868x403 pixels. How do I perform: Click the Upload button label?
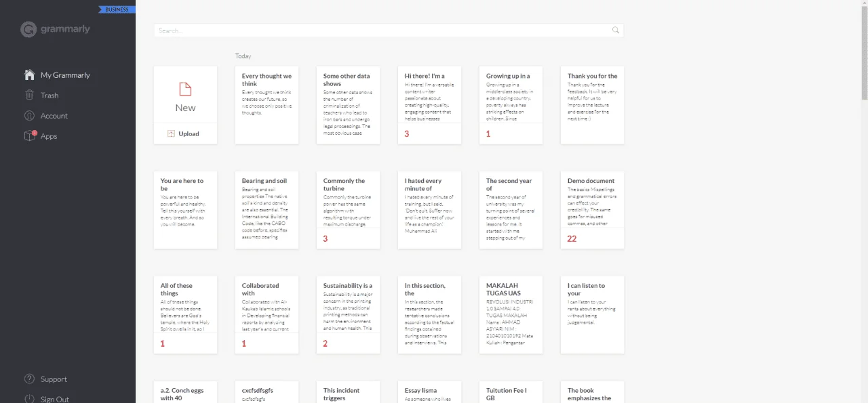click(x=189, y=133)
